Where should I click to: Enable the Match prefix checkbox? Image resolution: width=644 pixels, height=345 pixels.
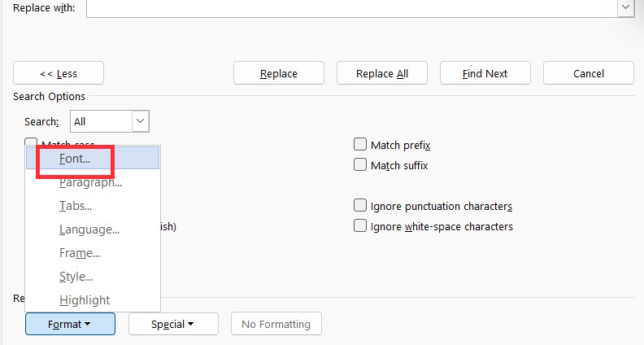point(360,145)
